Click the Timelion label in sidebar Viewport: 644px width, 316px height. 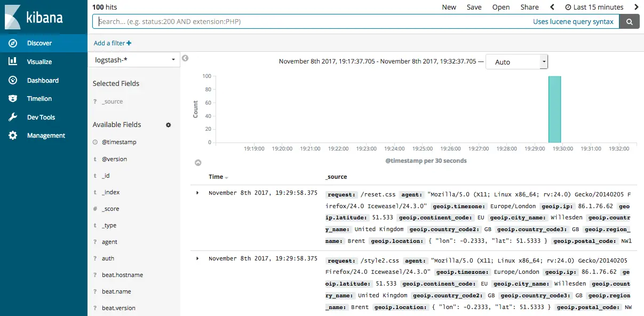(x=39, y=99)
